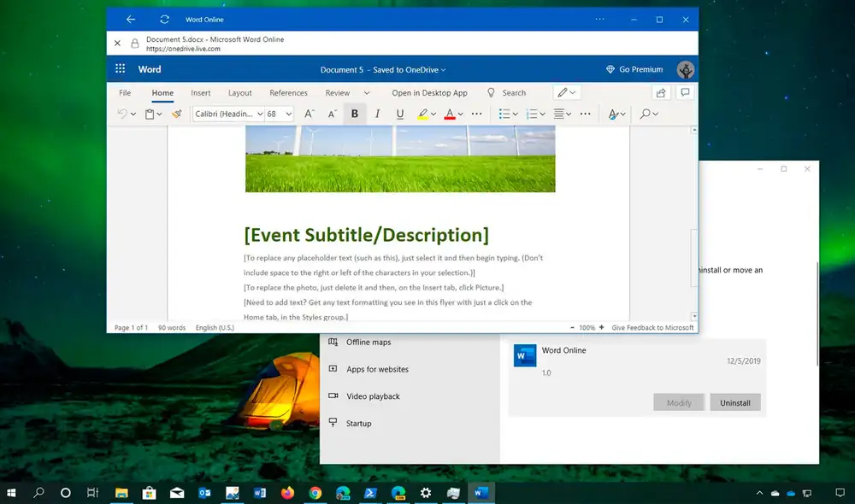Toggle Underline text formatting
855x504 pixels.
tap(399, 114)
